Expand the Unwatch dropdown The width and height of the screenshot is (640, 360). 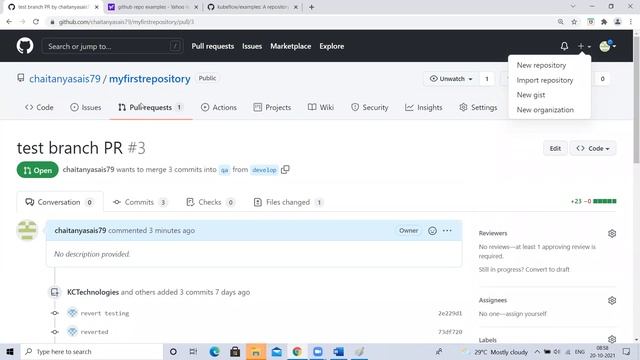pos(451,79)
